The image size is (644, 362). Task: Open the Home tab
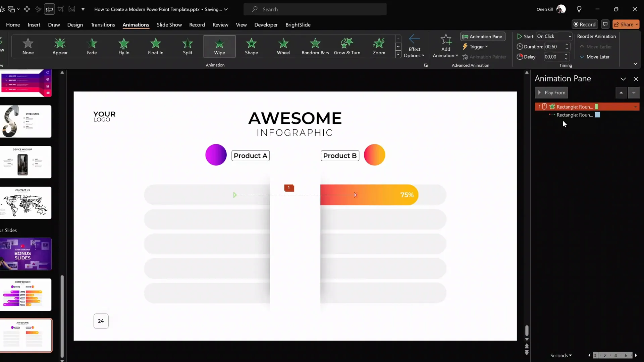coord(13,25)
